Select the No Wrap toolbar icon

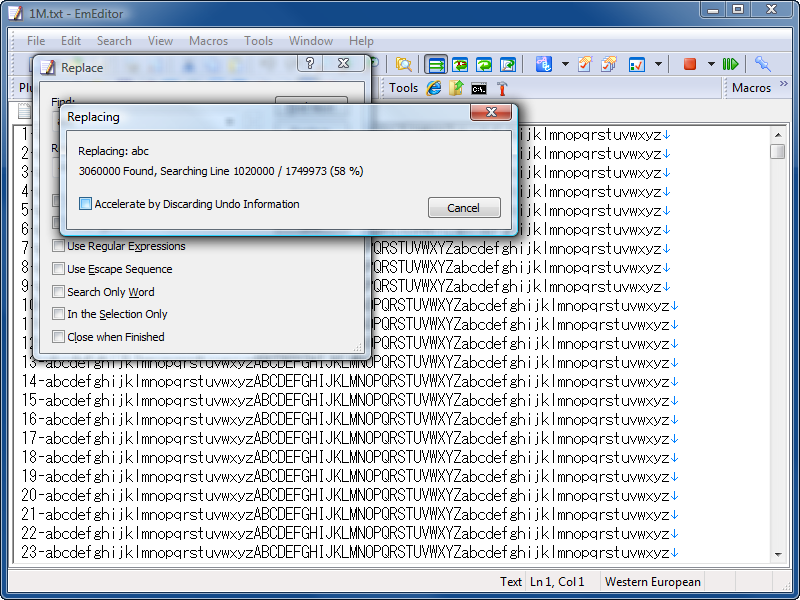[436, 65]
